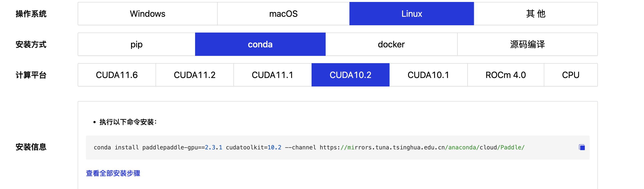
Task: Select ROCm 4.0 compute platform
Action: (x=505, y=75)
